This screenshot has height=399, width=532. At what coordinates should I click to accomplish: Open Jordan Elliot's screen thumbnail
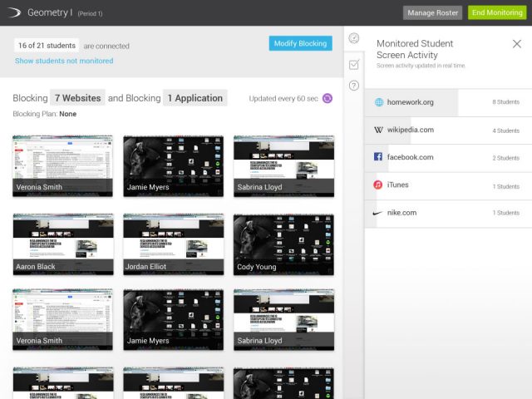[x=173, y=244]
